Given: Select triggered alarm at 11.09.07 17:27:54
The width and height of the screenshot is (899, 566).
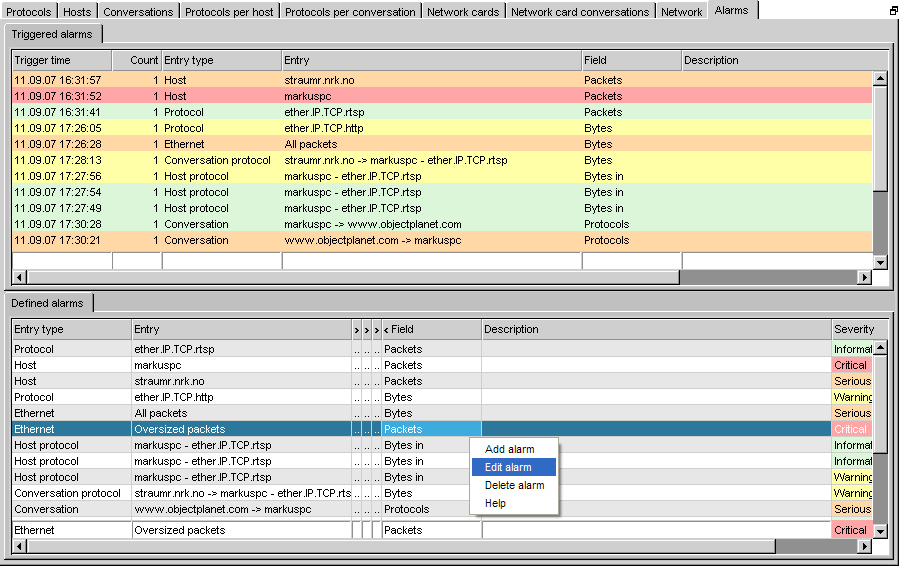Looking at the screenshot, I should pyautogui.click(x=442, y=193).
